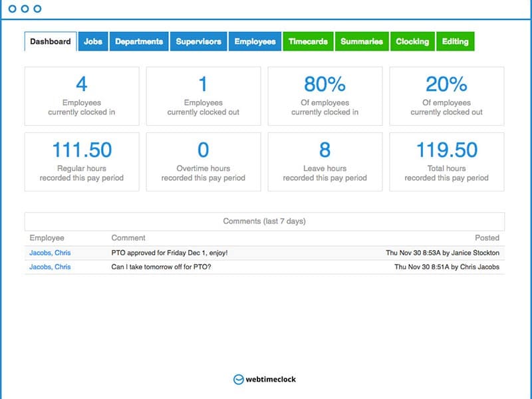Click the middle browser window circle icon

25,10
